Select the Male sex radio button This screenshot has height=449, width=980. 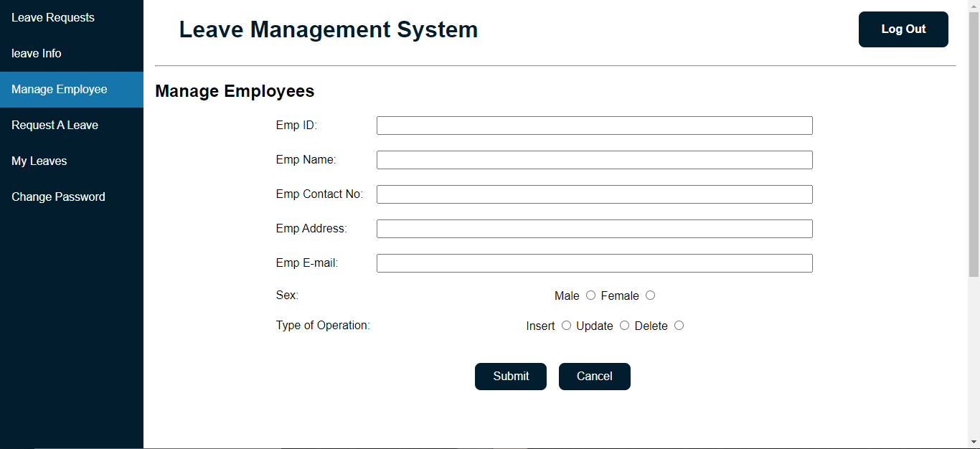(x=590, y=296)
